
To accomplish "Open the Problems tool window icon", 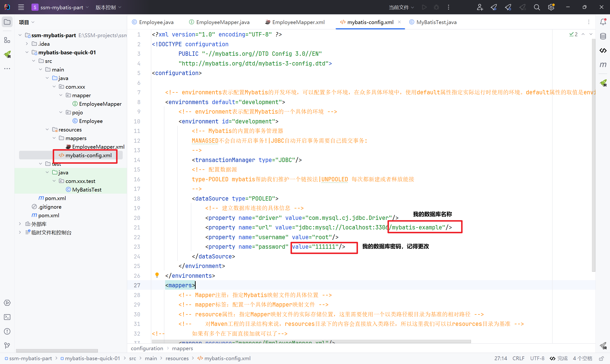I will point(7,331).
